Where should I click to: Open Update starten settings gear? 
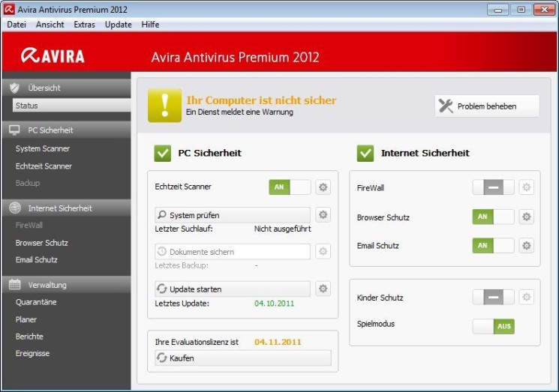[x=323, y=289]
